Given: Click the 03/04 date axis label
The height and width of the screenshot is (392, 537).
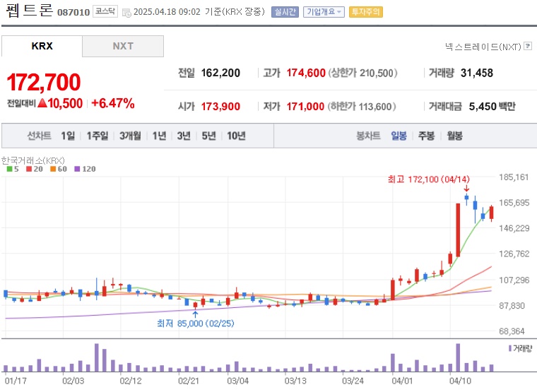Looking at the screenshot, I should (x=237, y=381).
